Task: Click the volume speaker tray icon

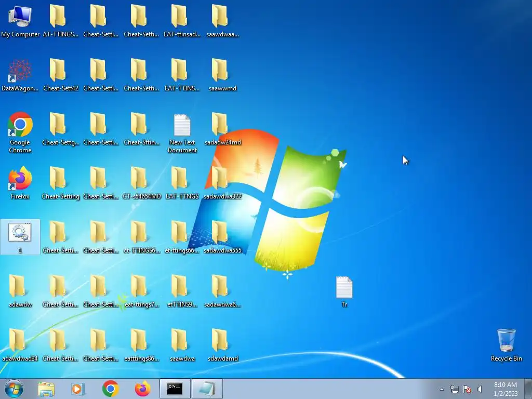Action: click(x=480, y=389)
